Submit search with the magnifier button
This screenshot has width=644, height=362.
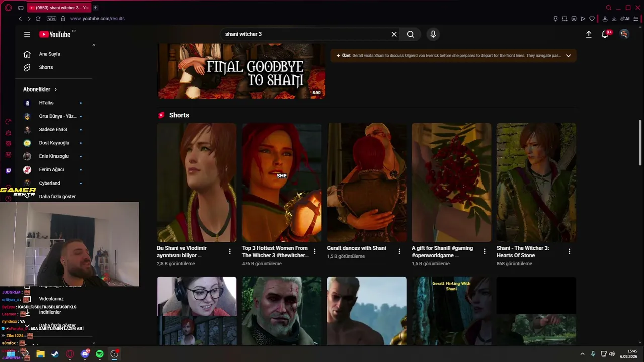click(411, 34)
